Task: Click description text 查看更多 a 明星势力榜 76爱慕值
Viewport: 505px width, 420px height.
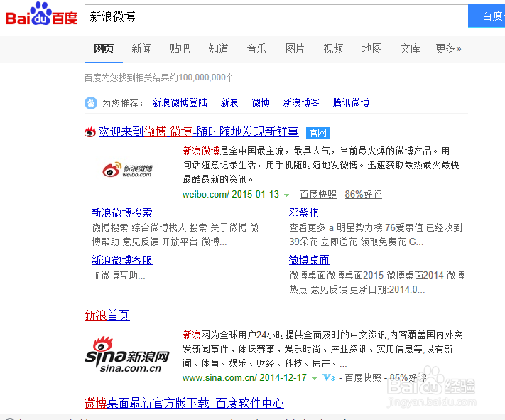Action: point(357,227)
